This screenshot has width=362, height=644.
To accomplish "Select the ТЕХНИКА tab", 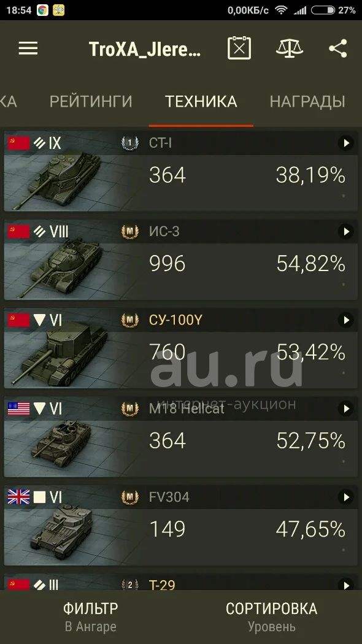I will [201, 101].
